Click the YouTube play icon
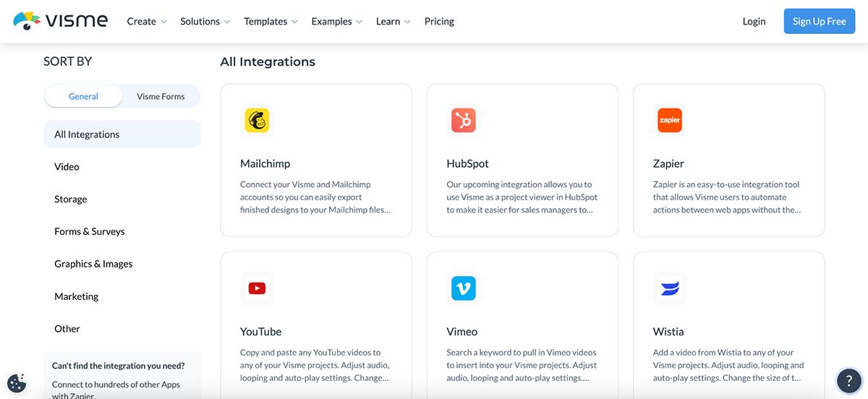Image resolution: width=868 pixels, height=399 pixels. click(x=257, y=288)
